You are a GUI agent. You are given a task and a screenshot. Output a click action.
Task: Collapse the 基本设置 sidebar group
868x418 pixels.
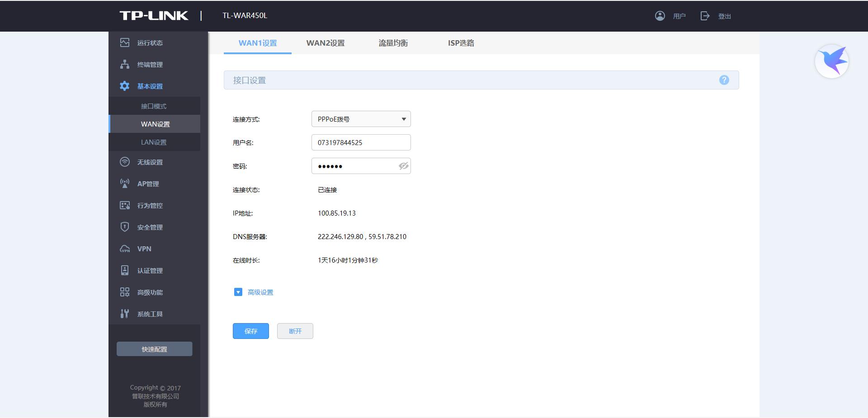click(150, 86)
